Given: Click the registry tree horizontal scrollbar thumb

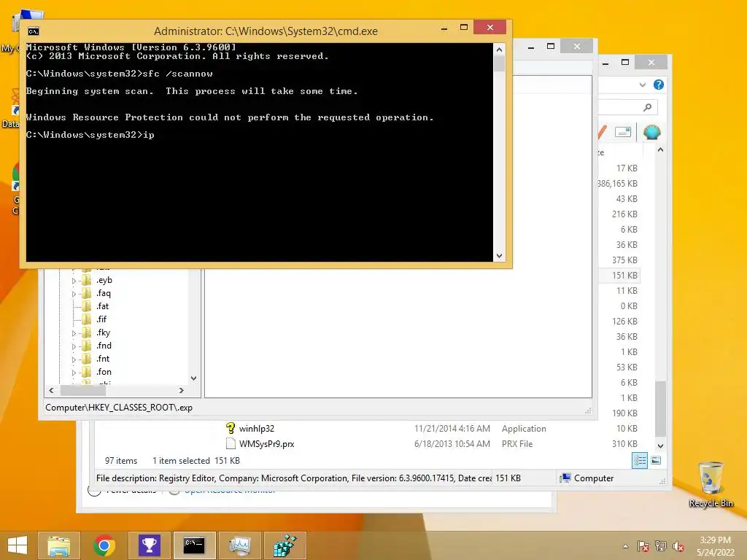Looking at the screenshot, I should pos(82,391).
